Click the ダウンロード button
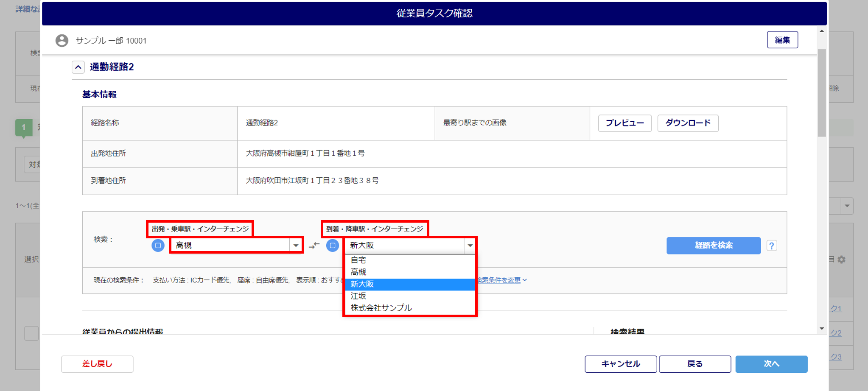This screenshot has width=868, height=391. 688,123
